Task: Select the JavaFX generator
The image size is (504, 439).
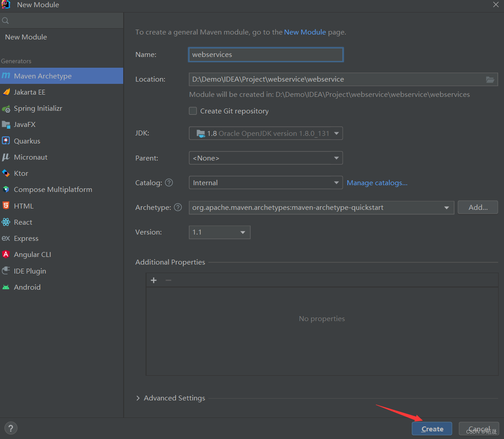Action: pyautogui.click(x=26, y=124)
